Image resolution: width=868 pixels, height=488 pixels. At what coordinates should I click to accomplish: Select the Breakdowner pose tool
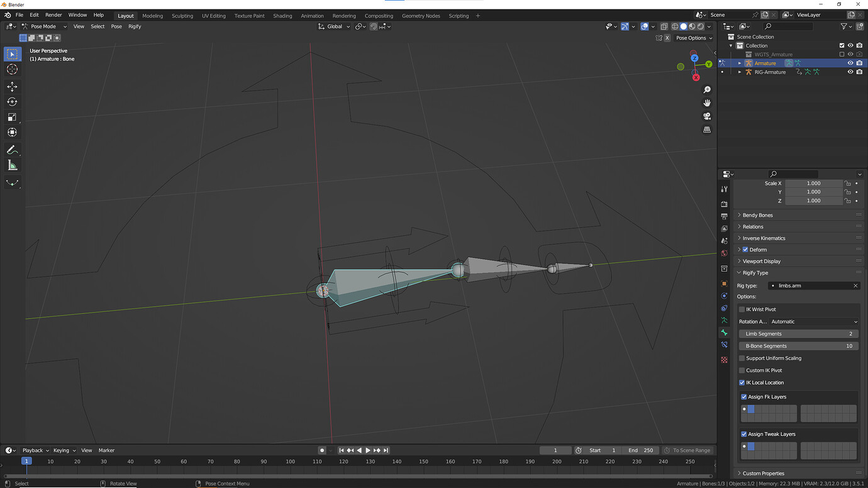click(12, 183)
